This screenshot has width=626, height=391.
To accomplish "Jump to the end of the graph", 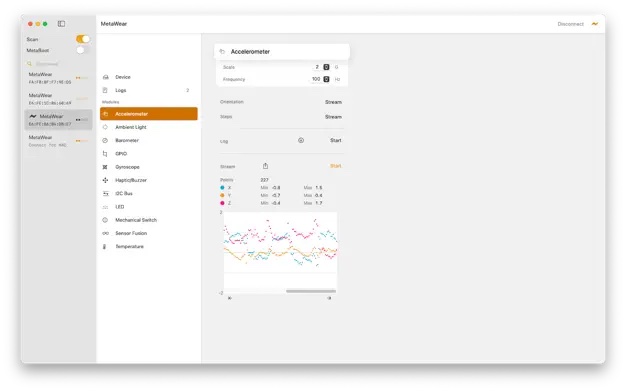I will coord(329,298).
